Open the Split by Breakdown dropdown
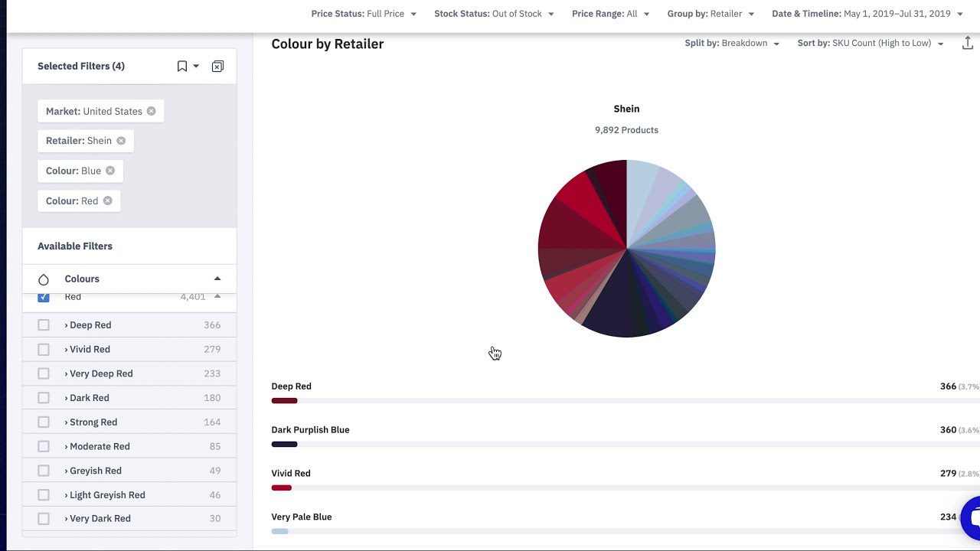This screenshot has width=980, height=551. click(x=732, y=44)
